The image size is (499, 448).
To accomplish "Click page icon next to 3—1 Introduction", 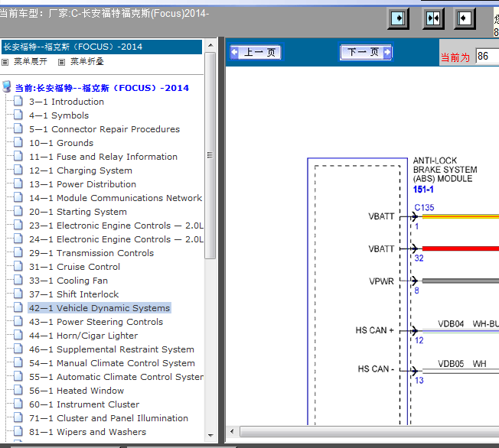I will [x=18, y=101].
